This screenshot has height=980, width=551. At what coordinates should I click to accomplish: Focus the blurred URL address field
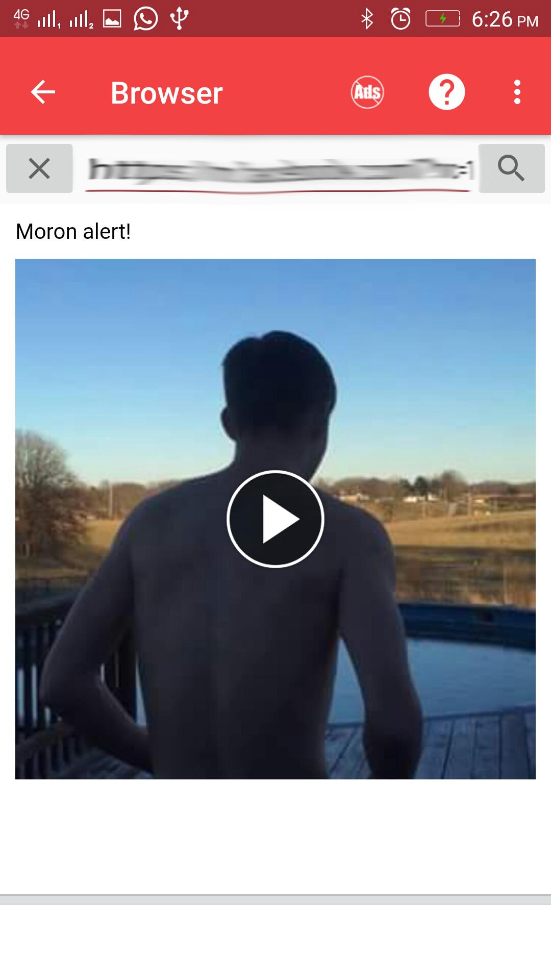(x=278, y=169)
